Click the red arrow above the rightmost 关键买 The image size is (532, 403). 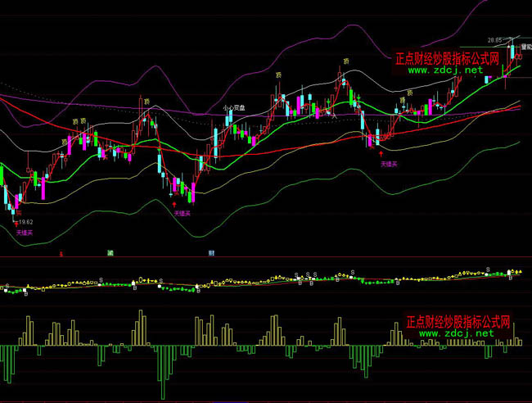(381, 154)
